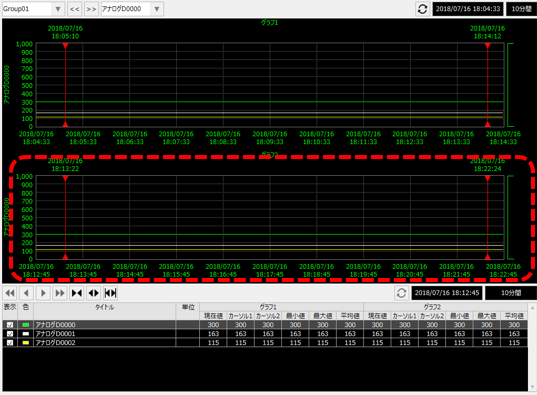Jump forward fast with double-right arrow
This screenshot has height=395, width=537.
(x=60, y=293)
